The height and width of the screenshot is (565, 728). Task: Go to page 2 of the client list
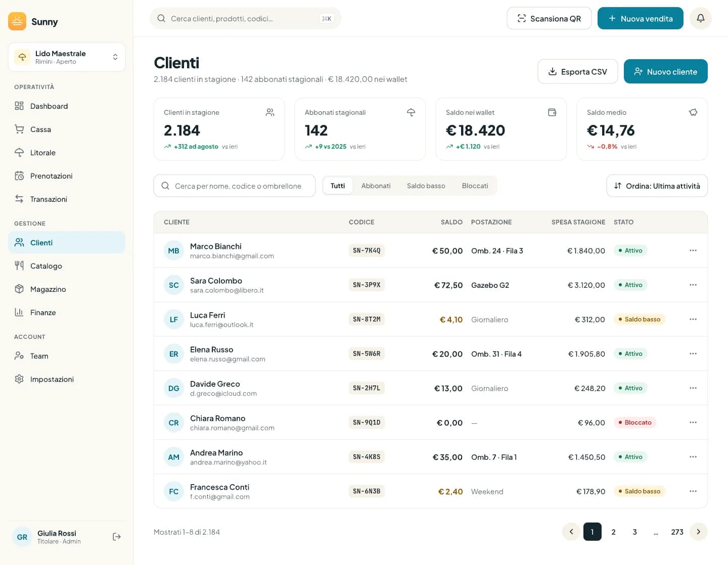point(614,532)
